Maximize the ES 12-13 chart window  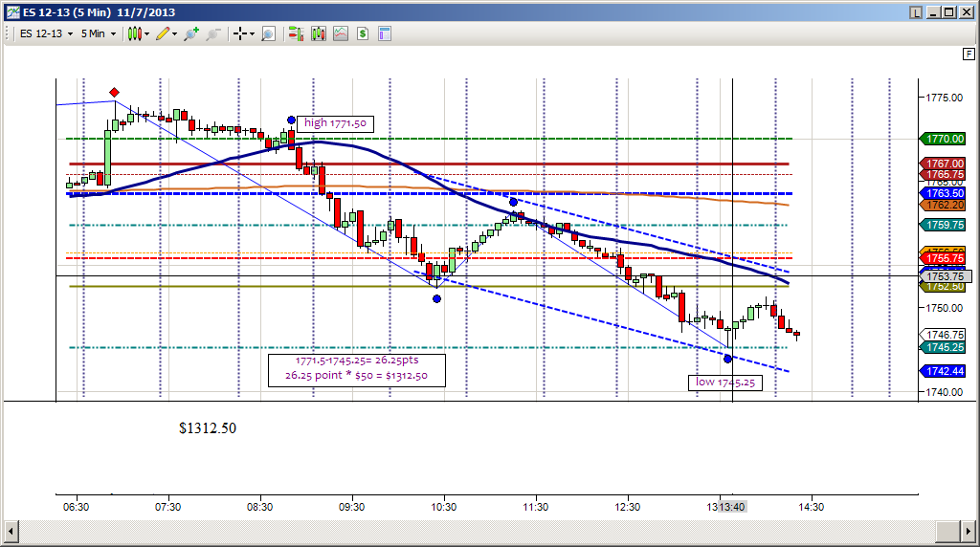click(x=949, y=12)
